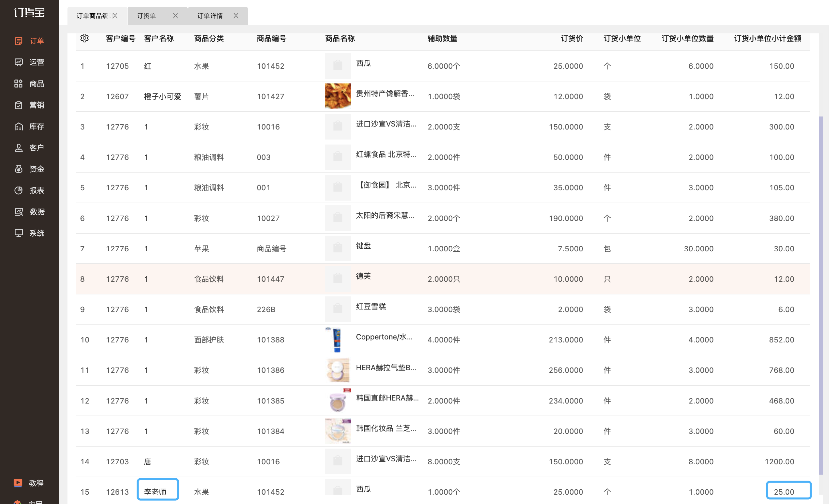Close the 订货单 tab

pyautogui.click(x=175, y=15)
